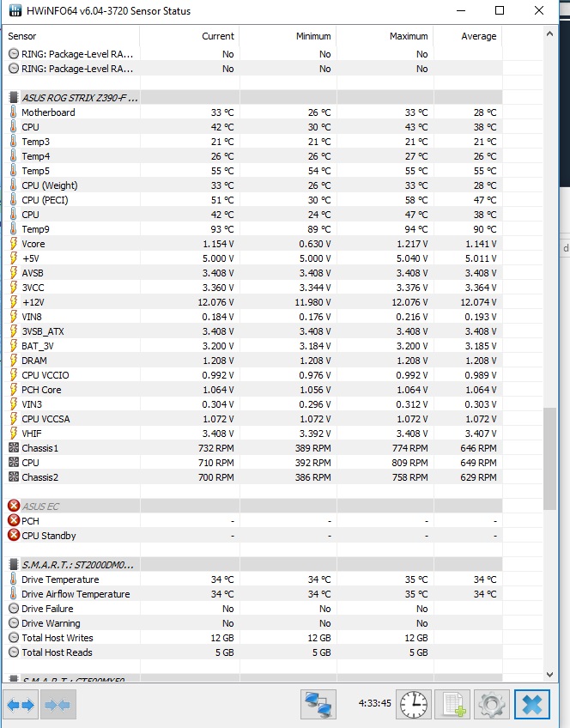
Task: Click the lightning icon beside Vcore
Action: point(14,243)
